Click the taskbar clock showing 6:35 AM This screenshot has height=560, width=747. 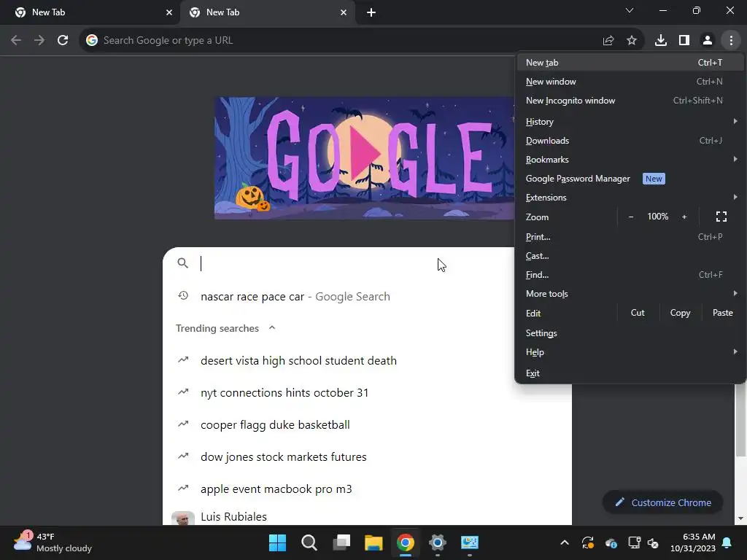693,542
